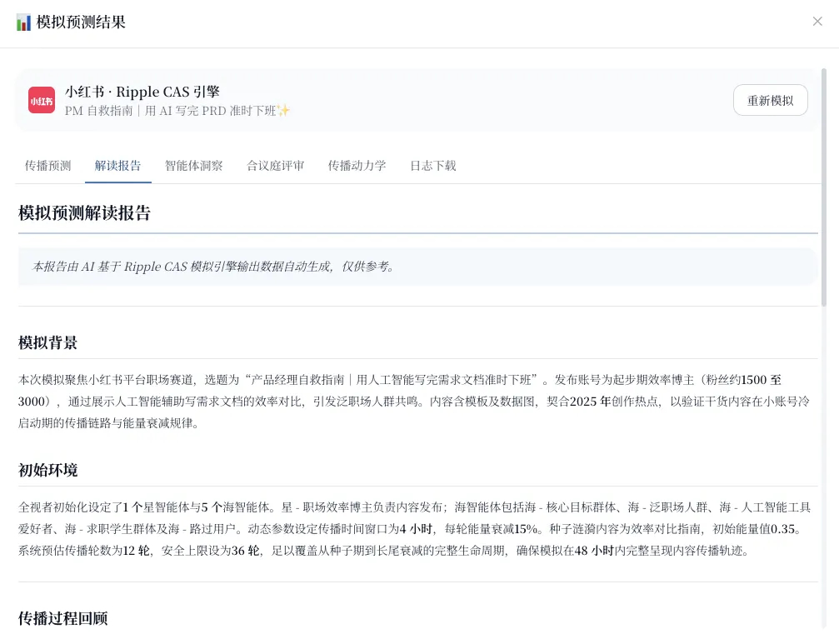Click the 模拟预测结果 dialog title
The image size is (839, 644).
pos(81,22)
